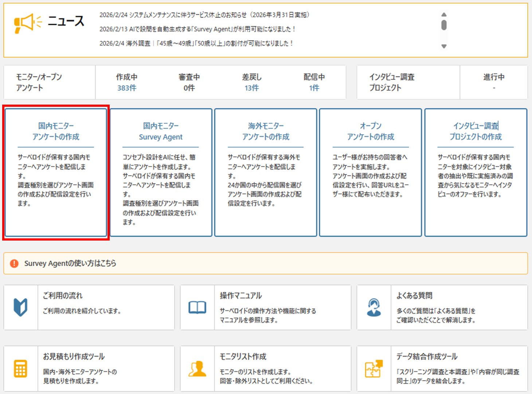532x394 pixels.
Task: Open the オープンアンケートの作成 card
Action: pyautogui.click(x=371, y=172)
